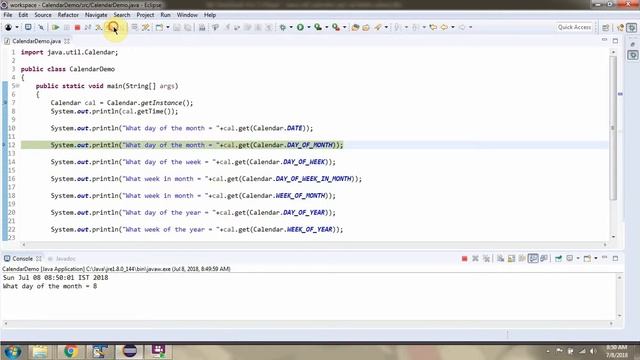
Task: Click the Run Last Tool icon
Action: (336, 27)
